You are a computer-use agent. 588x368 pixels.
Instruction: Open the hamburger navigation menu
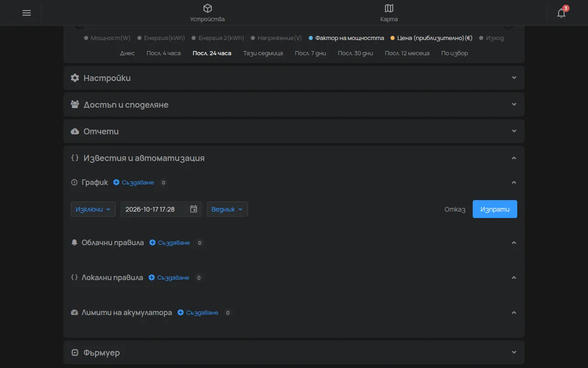pos(27,13)
